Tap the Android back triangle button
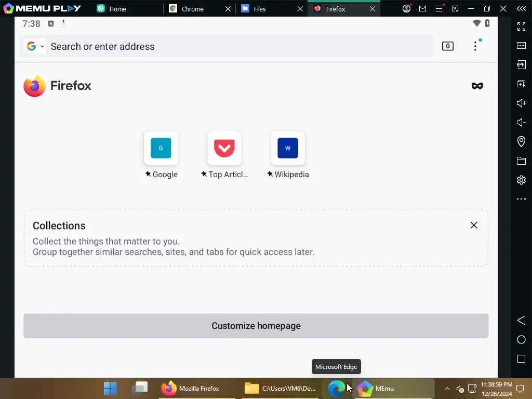Viewport: 532px width, 399px height. pyautogui.click(x=521, y=320)
